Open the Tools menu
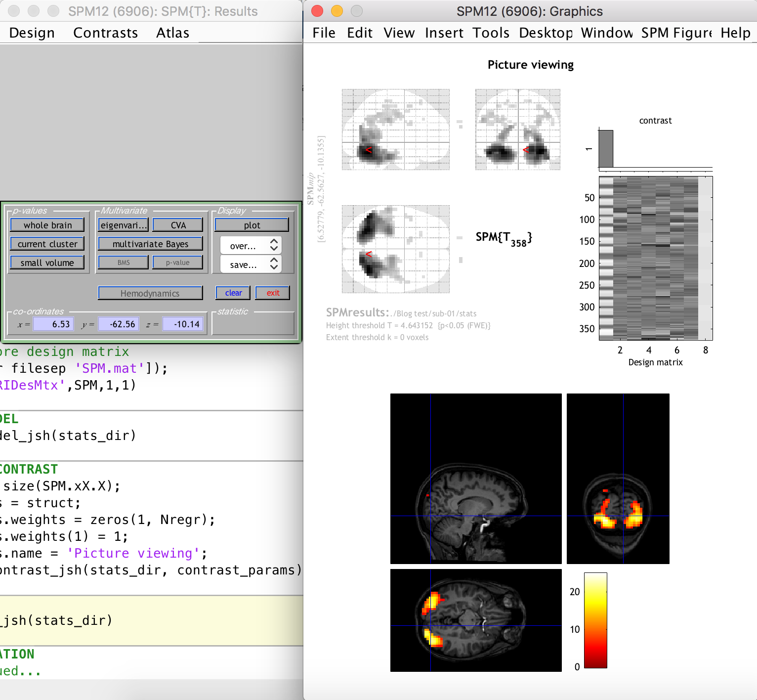Image resolution: width=757 pixels, height=700 pixels. click(x=491, y=33)
